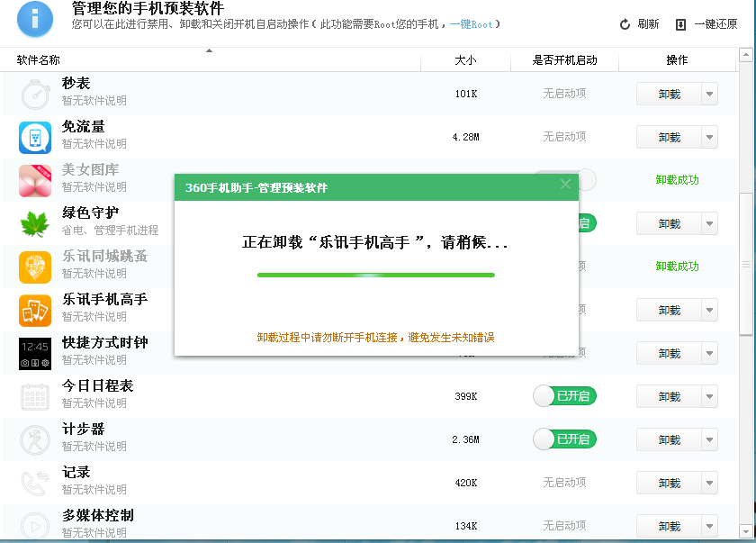Open the 一键Root link
756x543 pixels.
[471, 24]
